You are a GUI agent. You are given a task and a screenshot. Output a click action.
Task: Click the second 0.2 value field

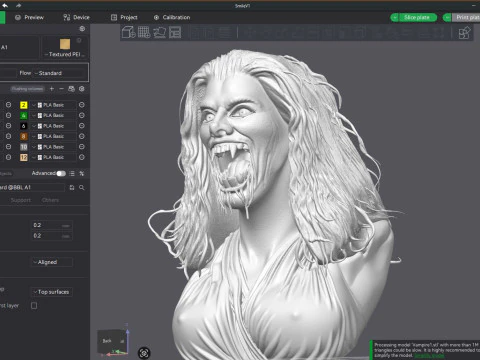click(52, 236)
